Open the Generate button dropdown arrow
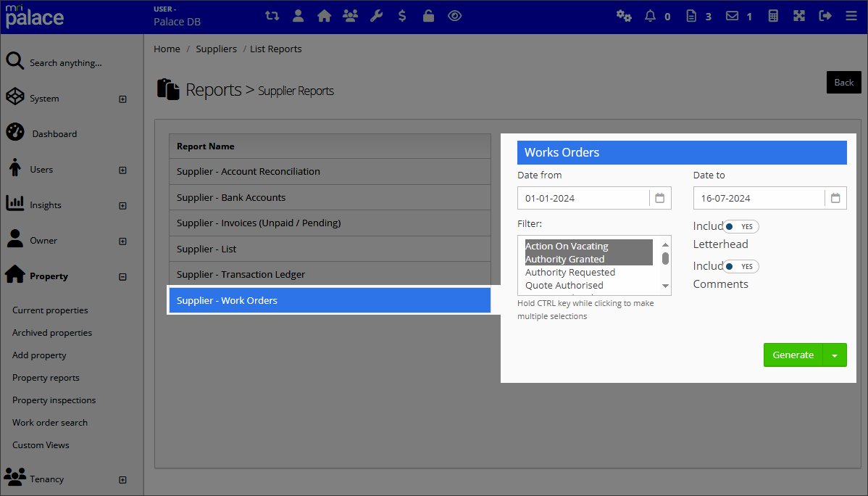 tap(835, 355)
